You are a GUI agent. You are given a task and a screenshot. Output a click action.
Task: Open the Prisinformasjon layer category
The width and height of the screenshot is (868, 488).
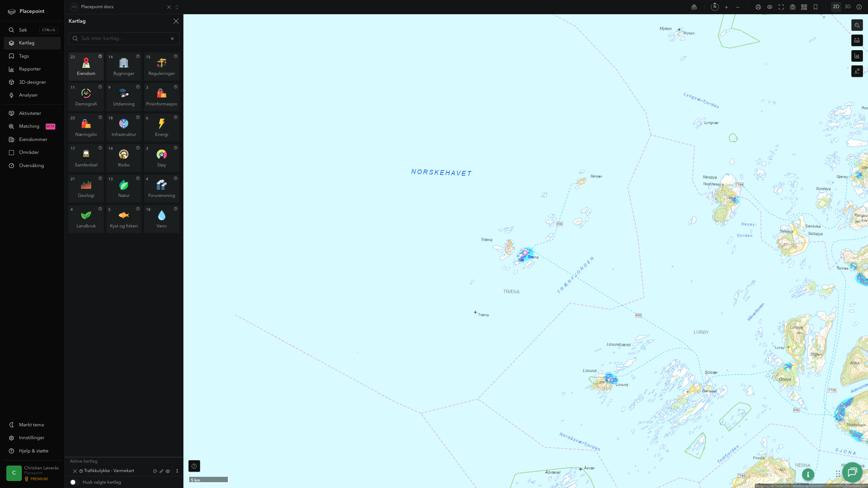click(161, 97)
